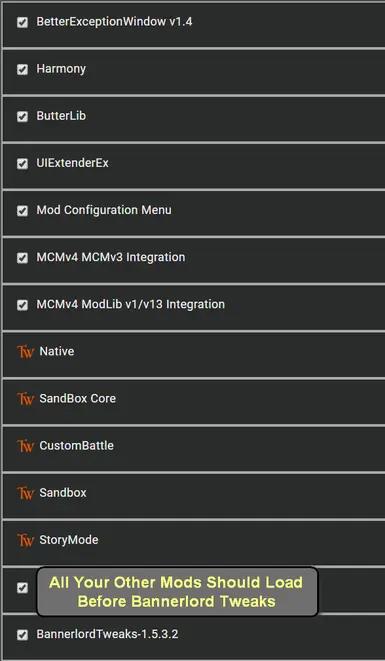Select the CustomBattle module label
The image size is (385, 661).
[x=76, y=446]
